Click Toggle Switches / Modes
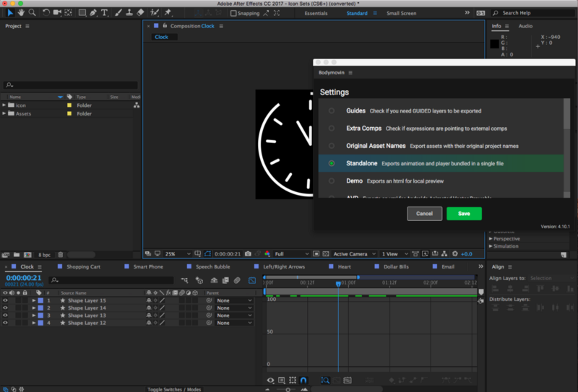This screenshot has width=578, height=392. pyautogui.click(x=174, y=389)
